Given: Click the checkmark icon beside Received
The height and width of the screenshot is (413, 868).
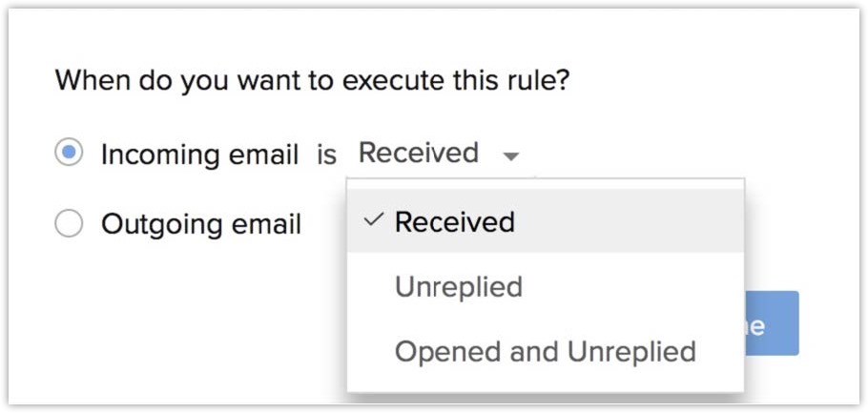Looking at the screenshot, I should click(374, 221).
